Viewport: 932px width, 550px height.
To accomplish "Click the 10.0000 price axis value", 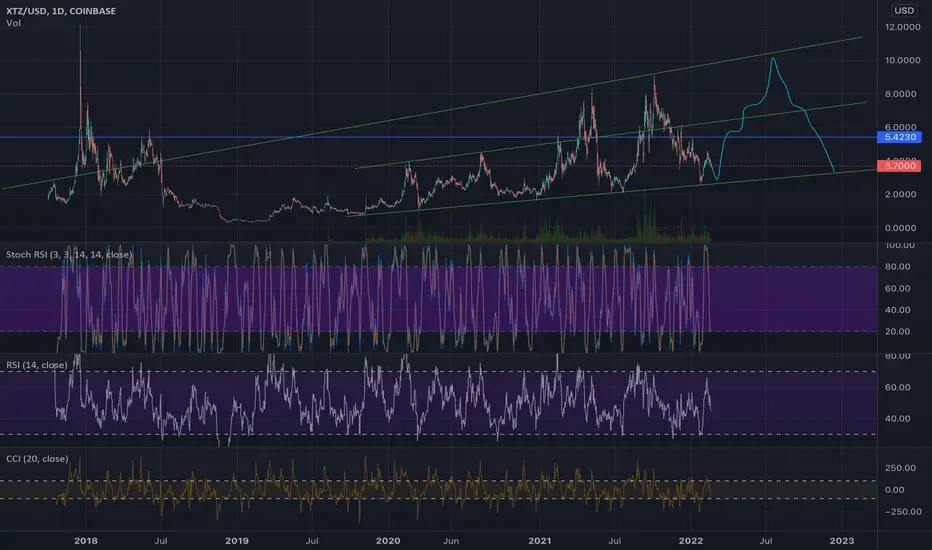I will click(902, 60).
